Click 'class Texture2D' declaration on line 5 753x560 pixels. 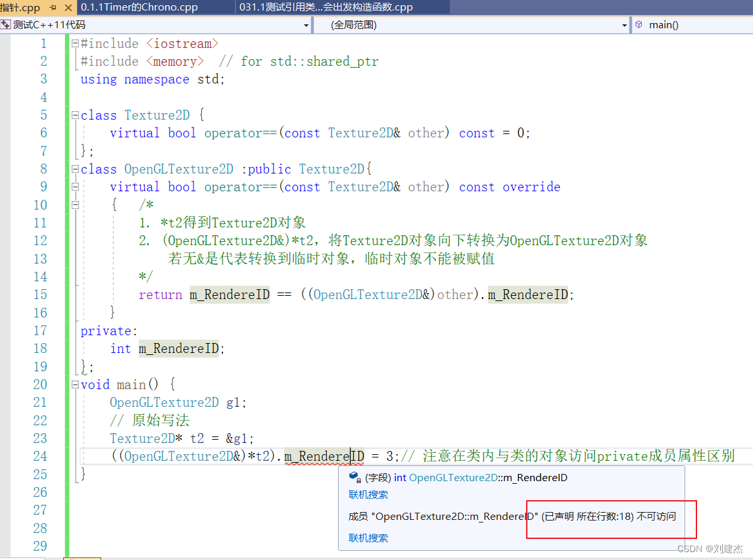(x=135, y=115)
